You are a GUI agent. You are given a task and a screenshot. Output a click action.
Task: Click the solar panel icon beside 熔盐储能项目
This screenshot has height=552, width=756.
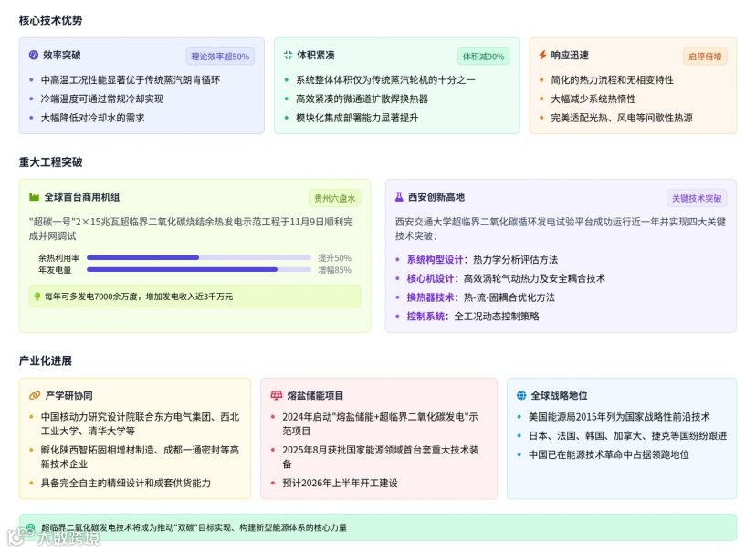click(x=277, y=395)
